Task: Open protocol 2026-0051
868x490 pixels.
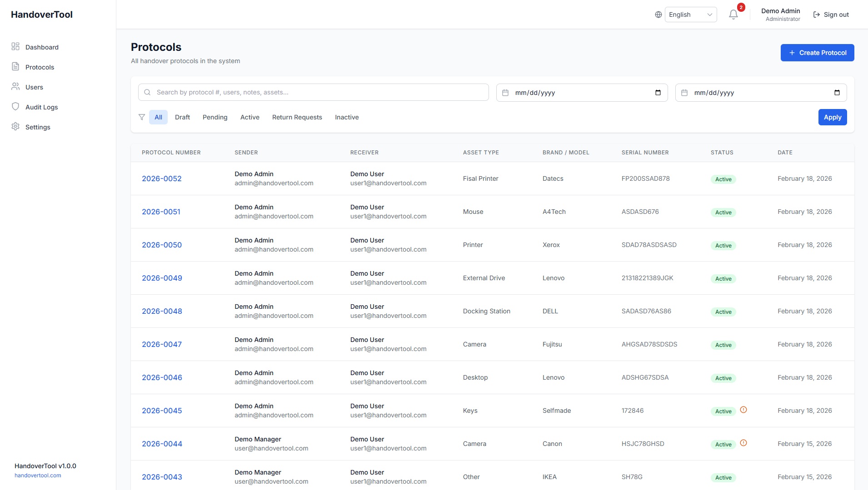Action: click(x=161, y=212)
